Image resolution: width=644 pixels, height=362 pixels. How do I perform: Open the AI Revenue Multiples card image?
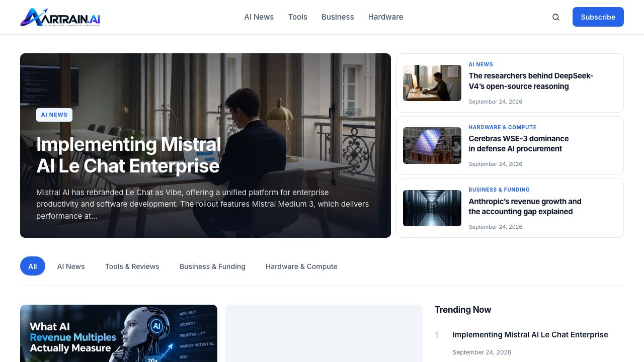click(x=119, y=333)
